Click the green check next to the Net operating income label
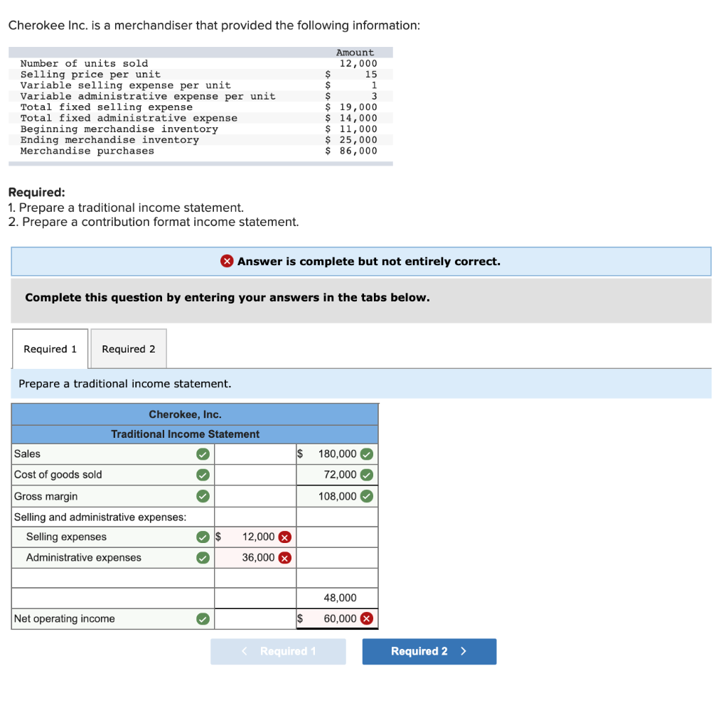Image resolution: width=728 pixels, height=715 pixels. (x=203, y=619)
